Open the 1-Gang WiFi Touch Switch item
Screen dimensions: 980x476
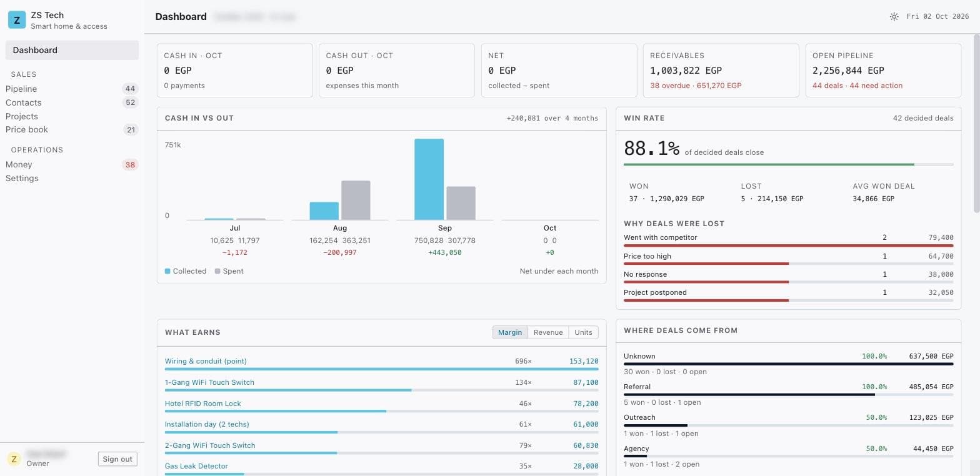[209, 382]
